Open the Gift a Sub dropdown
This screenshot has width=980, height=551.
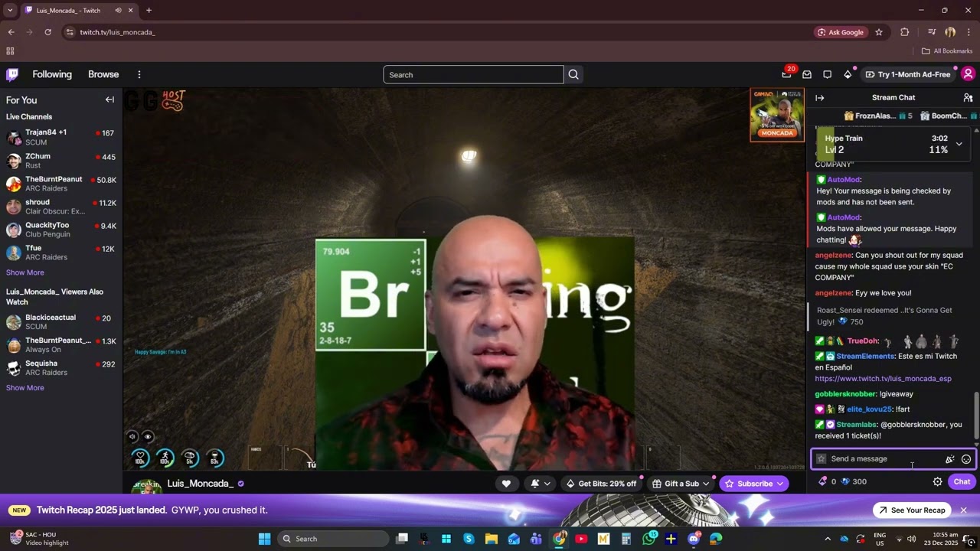681,484
